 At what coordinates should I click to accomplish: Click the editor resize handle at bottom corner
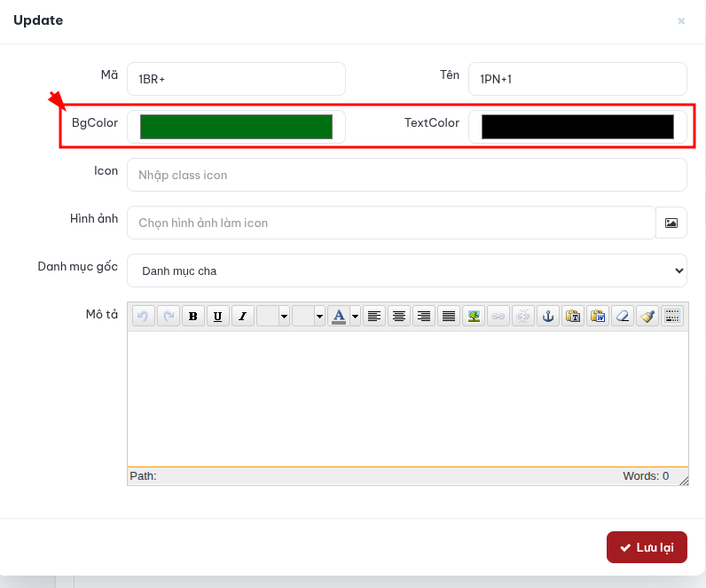pyautogui.click(x=684, y=481)
